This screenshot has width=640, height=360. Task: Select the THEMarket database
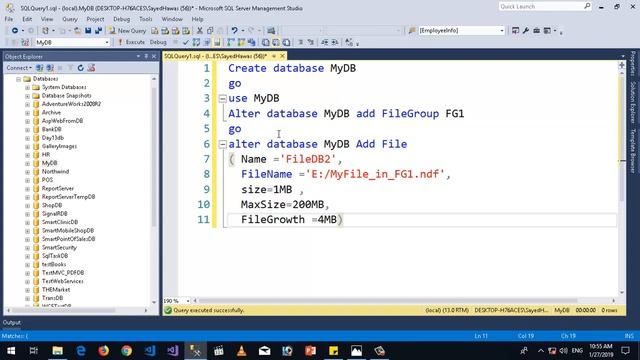(x=56, y=290)
